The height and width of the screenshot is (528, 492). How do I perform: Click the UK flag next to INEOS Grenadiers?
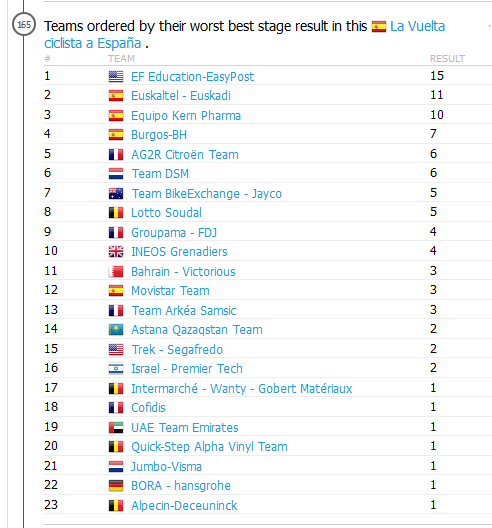(x=116, y=252)
